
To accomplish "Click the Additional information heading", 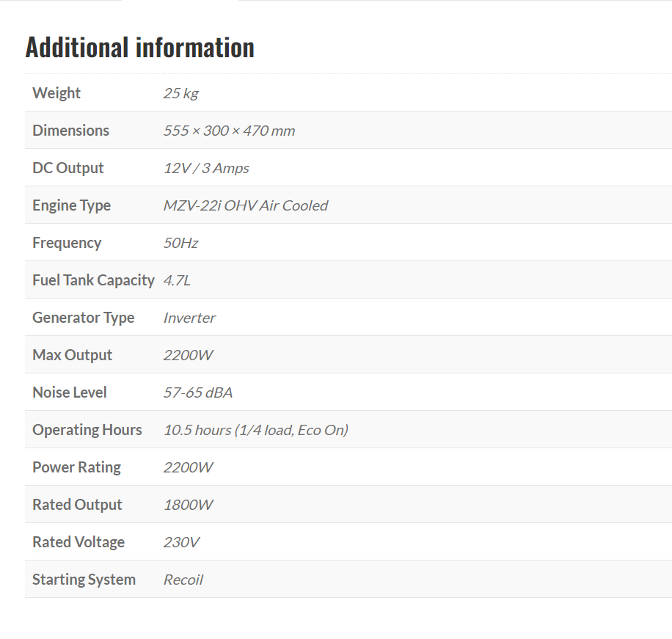I will click(139, 48).
